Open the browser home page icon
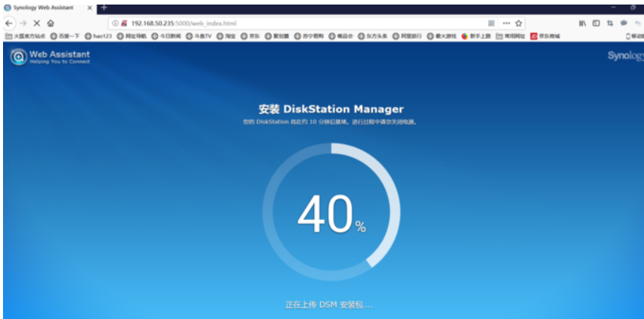Screen dimensions: 644x319 point(51,23)
